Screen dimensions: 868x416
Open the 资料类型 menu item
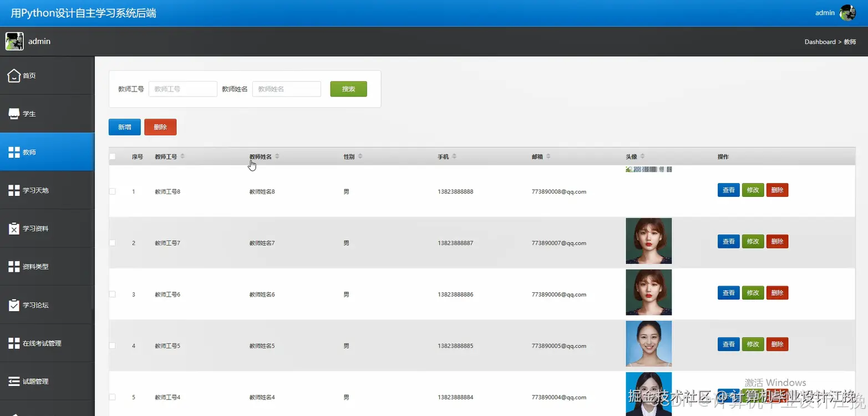coord(47,267)
